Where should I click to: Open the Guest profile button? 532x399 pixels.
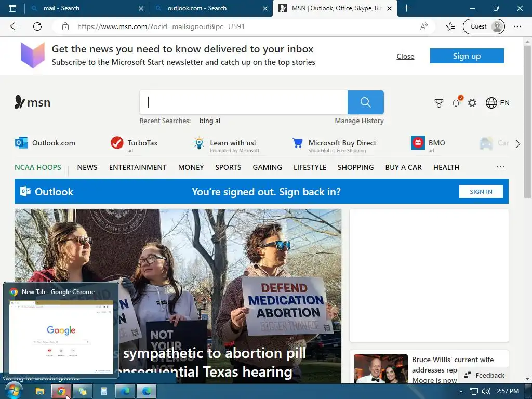(x=484, y=26)
